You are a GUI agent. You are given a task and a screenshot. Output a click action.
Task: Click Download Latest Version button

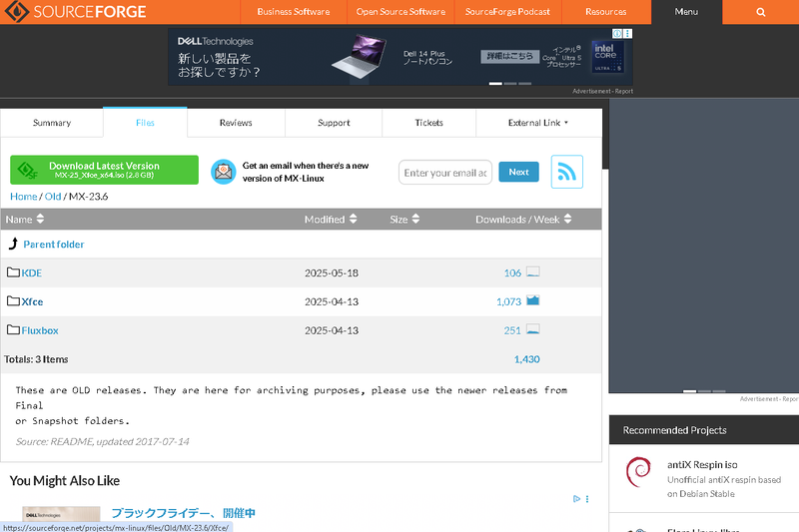click(105, 170)
